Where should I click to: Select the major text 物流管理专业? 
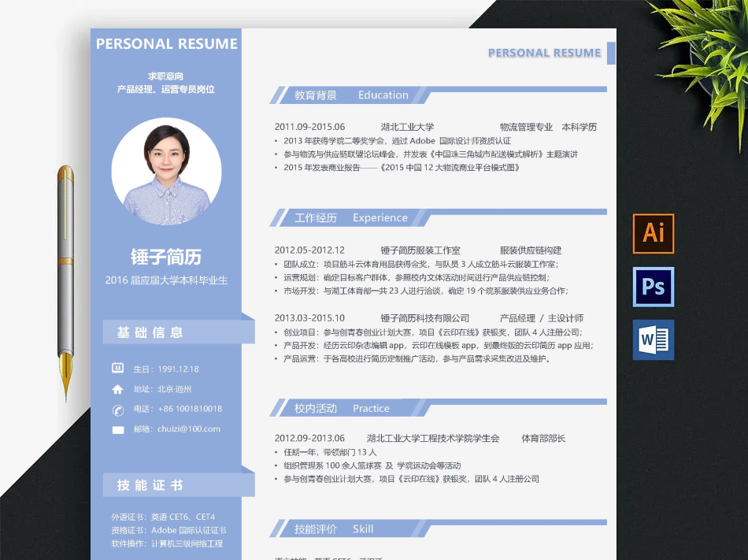click(526, 127)
